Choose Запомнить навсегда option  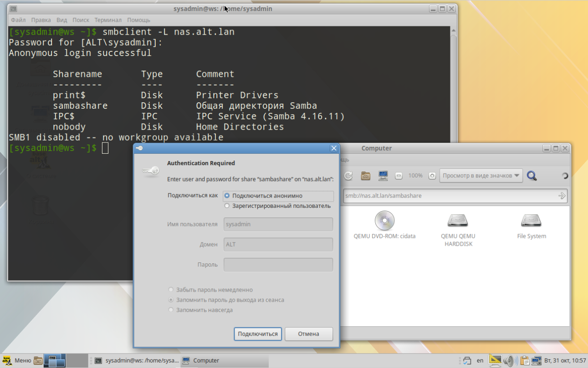click(x=200, y=310)
